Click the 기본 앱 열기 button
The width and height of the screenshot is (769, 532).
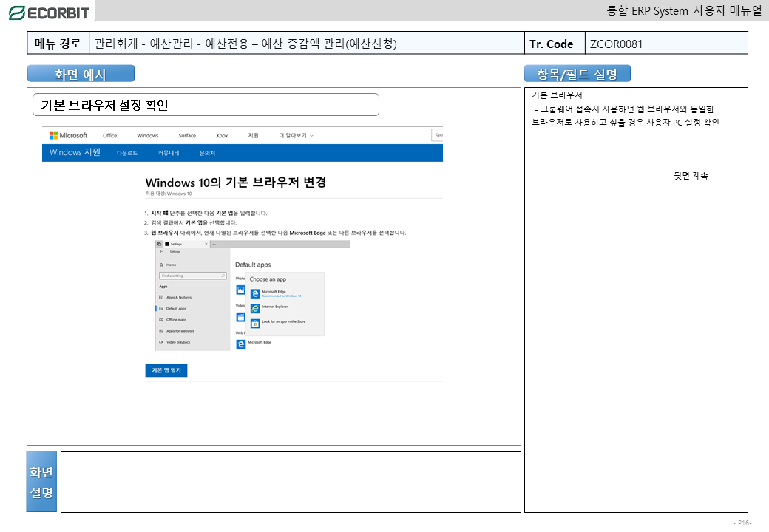[x=166, y=370]
